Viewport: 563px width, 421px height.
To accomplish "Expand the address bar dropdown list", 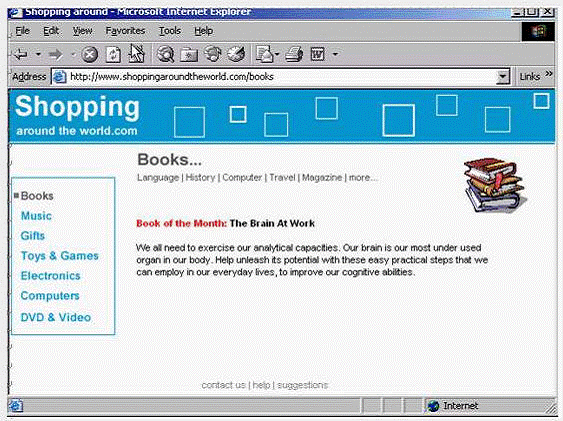I will [x=503, y=77].
